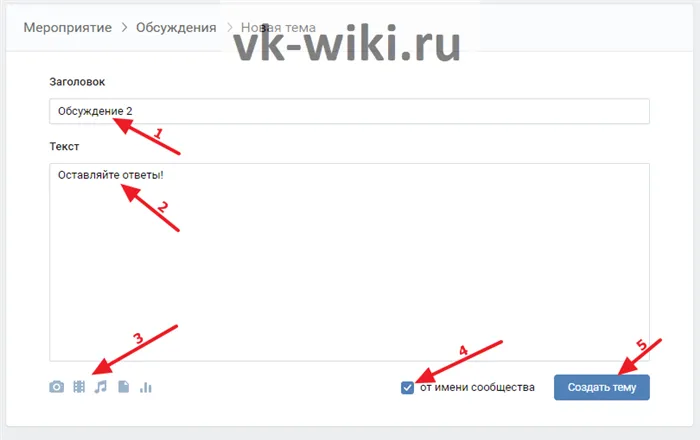Click the chevron after 'Мероприятие'
The height and width of the screenshot is (440, 700).
coord(125,28)
